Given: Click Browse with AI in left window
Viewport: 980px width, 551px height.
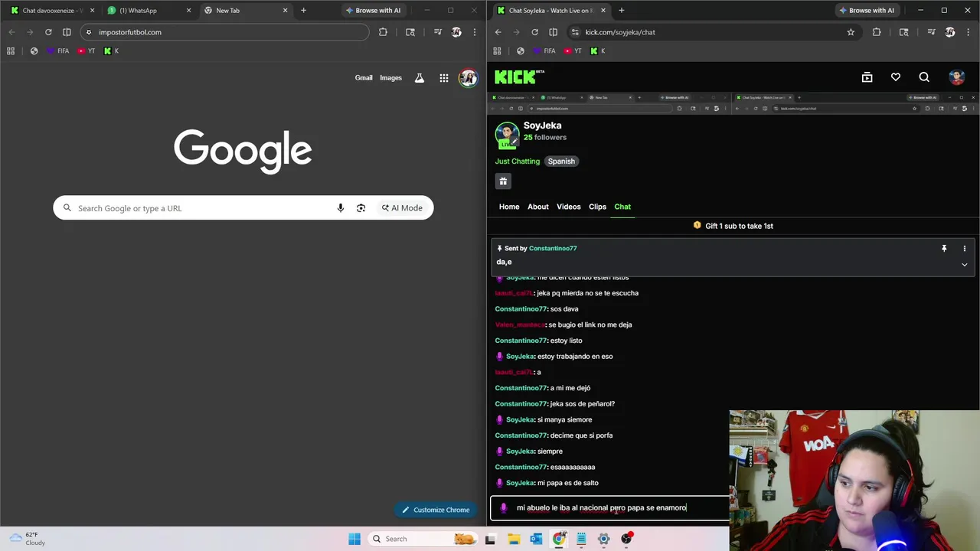Looking at the screenshot, I should tap(373, 11).
